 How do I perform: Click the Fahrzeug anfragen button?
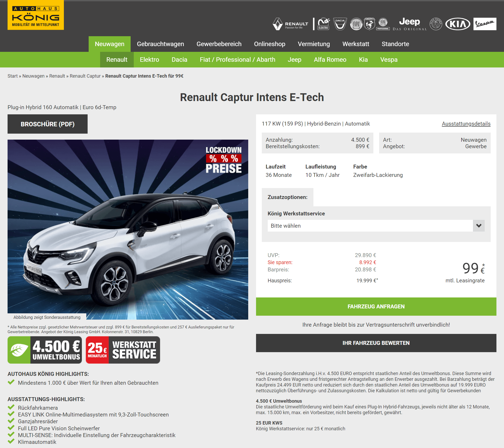click(x=376, y=307)
